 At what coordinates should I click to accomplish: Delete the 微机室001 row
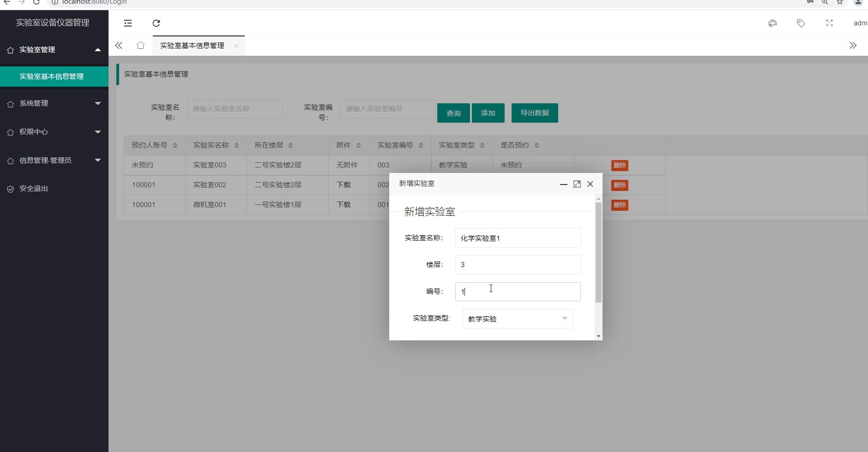click(620, 205)
